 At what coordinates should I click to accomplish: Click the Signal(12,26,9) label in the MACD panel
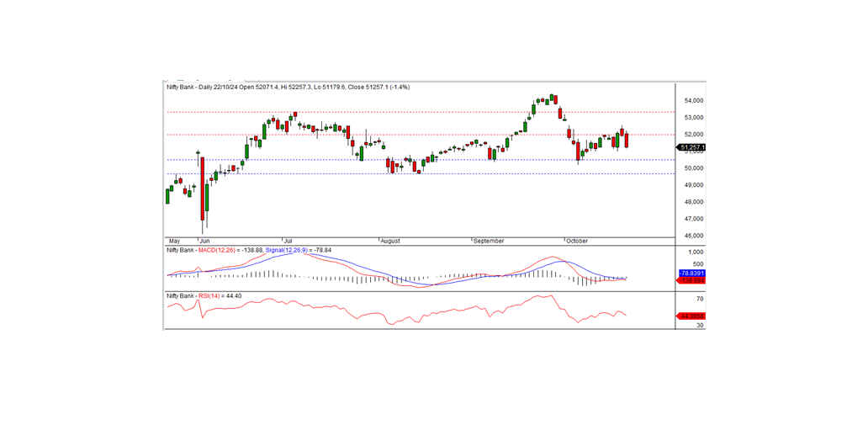tap(287, 251)
